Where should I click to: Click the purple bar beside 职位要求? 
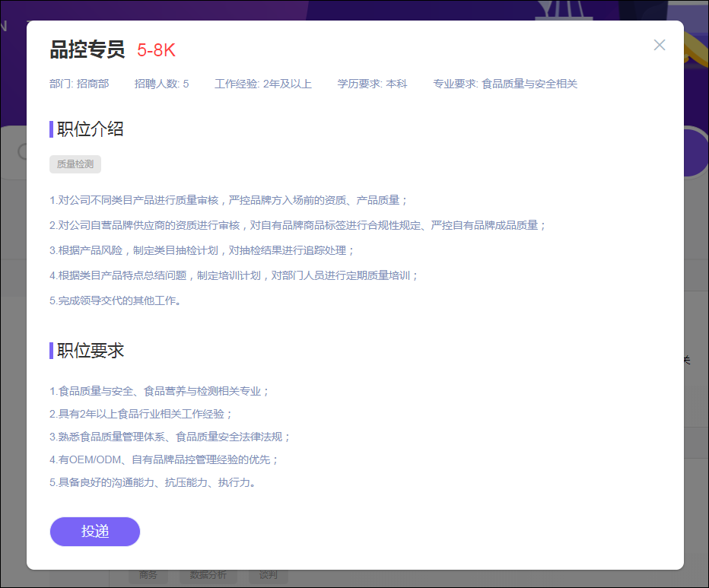click(51, 351)
